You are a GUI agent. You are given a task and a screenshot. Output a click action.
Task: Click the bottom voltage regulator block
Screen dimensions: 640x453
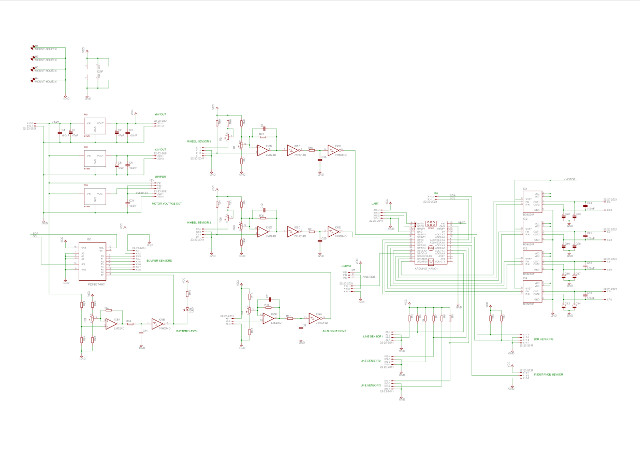pos(96,194)
